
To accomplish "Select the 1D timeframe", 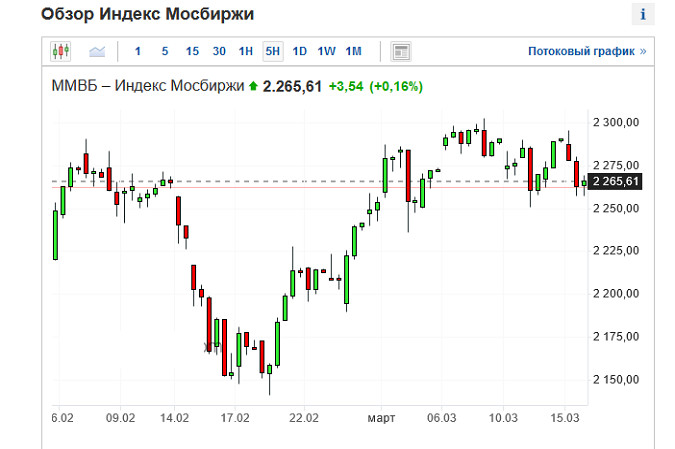I will coord(300,51).
